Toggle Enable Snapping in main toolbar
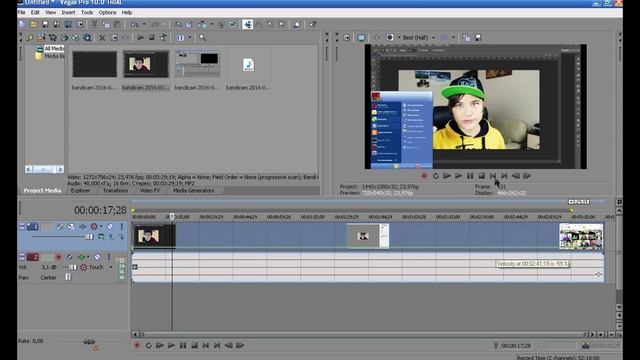Image resolution: width=640 pixels, height=360 pixels. 178,24
